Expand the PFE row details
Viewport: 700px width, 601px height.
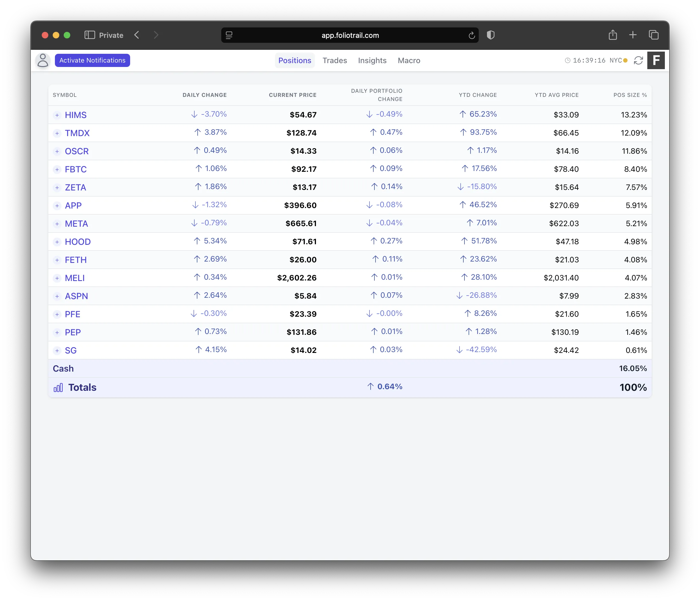(57, 314)
